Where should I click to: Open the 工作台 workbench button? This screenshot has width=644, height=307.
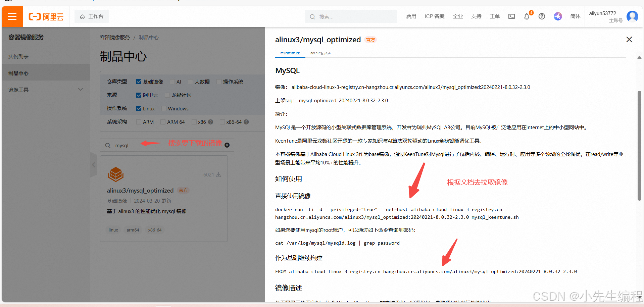coord(92,16)
